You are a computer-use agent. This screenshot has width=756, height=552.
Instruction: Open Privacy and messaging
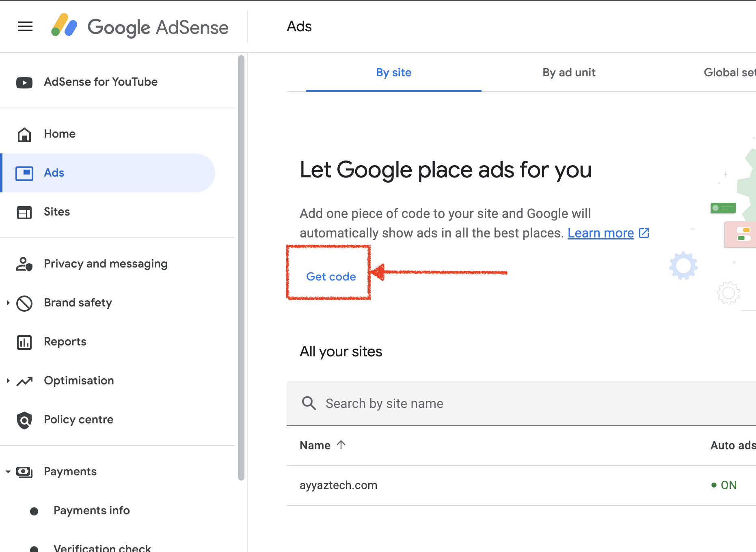(x=106, y=264)
